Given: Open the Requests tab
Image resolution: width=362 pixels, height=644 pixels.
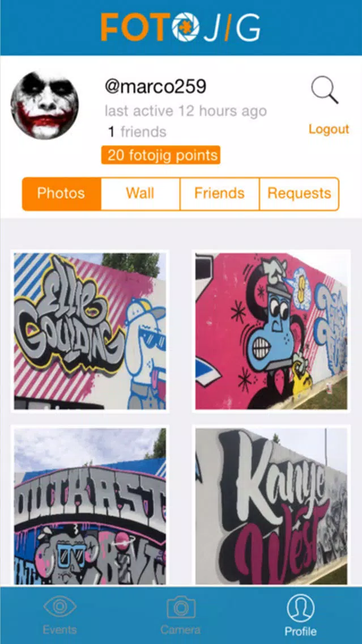Looking at the screenshot, I should click(x=300, y=194).
